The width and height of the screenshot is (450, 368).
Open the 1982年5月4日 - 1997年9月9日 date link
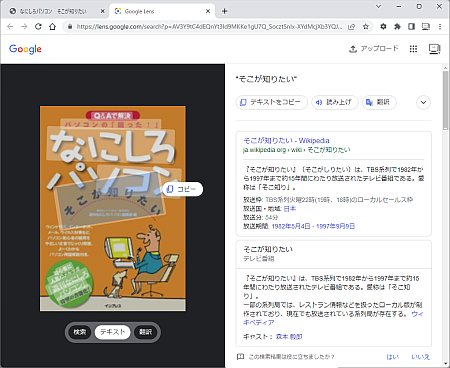pyautogui.click(x=313, y=226)
